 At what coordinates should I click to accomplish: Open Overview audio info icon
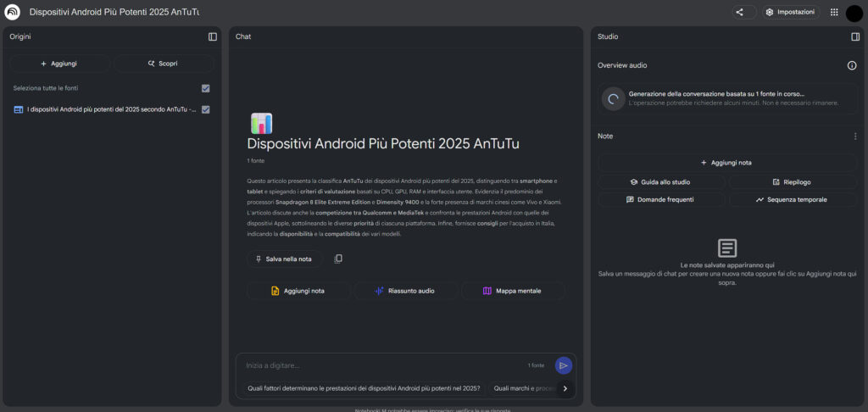click(852, 65)
